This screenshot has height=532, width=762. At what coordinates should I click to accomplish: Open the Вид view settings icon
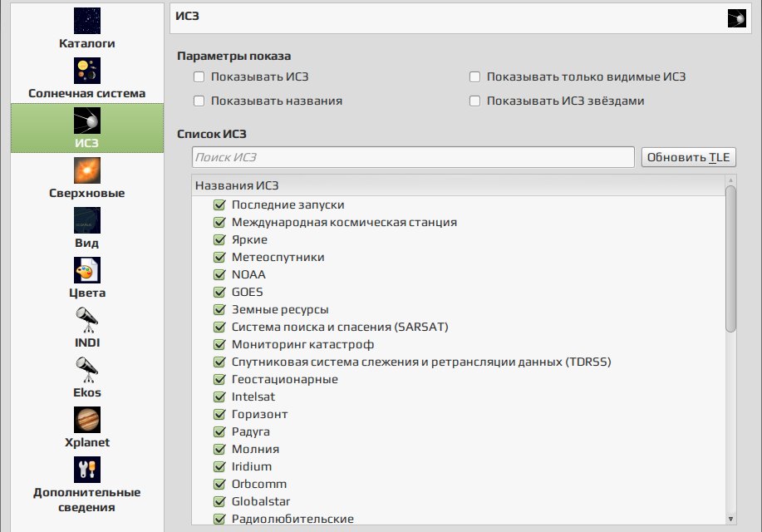coord(87,220)
